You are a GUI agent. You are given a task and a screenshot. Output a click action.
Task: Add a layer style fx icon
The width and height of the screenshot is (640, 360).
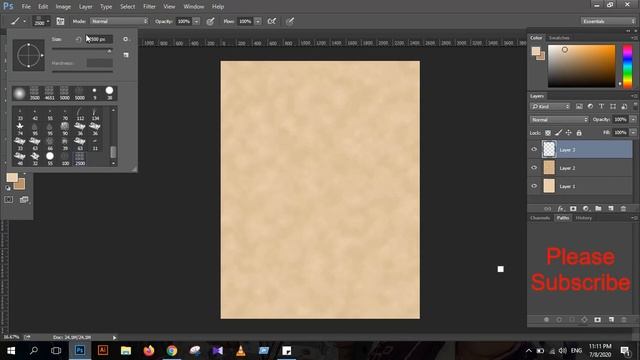click(560, 209)
